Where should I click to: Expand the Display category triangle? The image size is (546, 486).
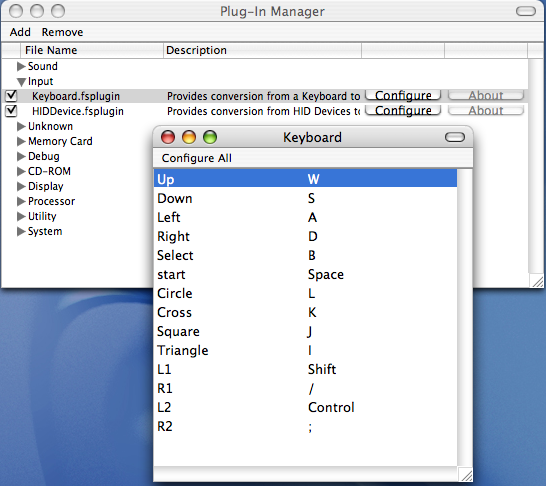(x=21, y=186)
